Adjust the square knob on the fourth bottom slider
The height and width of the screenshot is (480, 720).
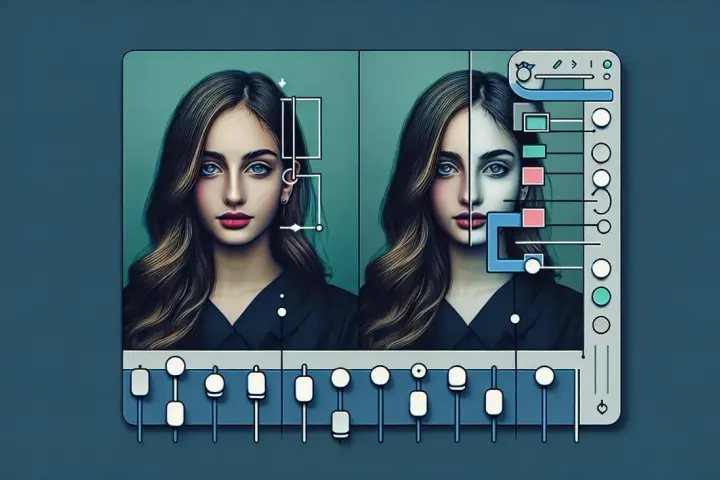(256, 384)
